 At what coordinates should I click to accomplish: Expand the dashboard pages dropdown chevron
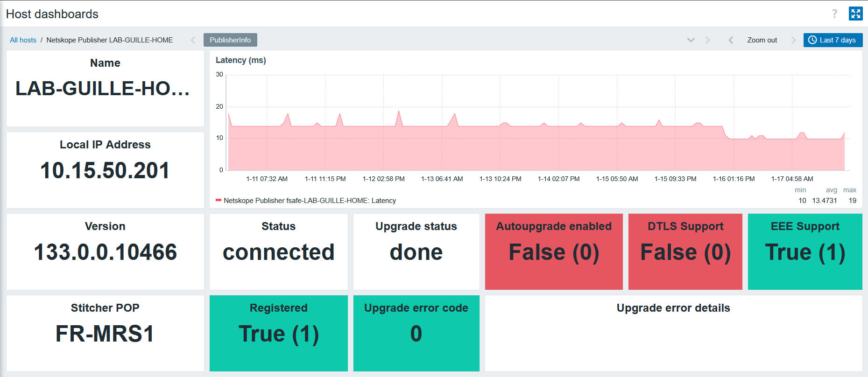coord(691,40)
